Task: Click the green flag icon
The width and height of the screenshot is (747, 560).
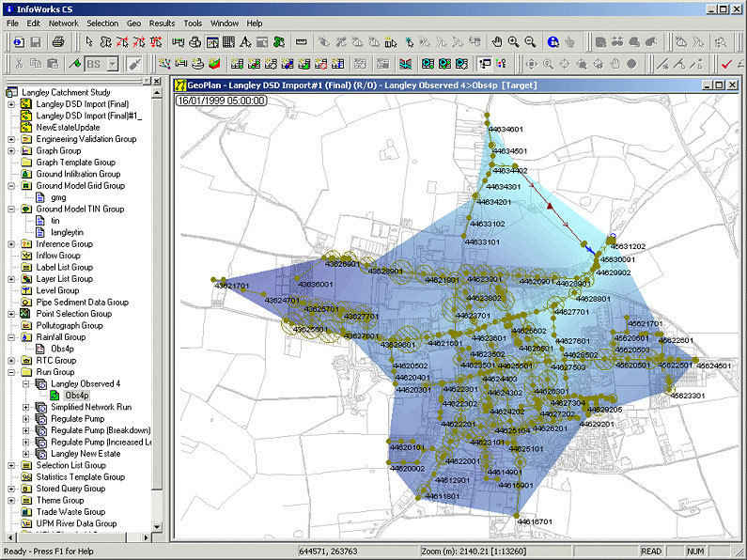Action: click(75, 64)
